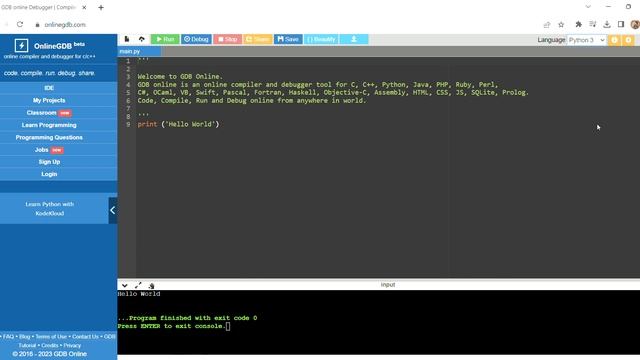640x360 pixels.
Task: Open the Terms of Use footer link
Action: pyautogui.click(x=51, y=337)
